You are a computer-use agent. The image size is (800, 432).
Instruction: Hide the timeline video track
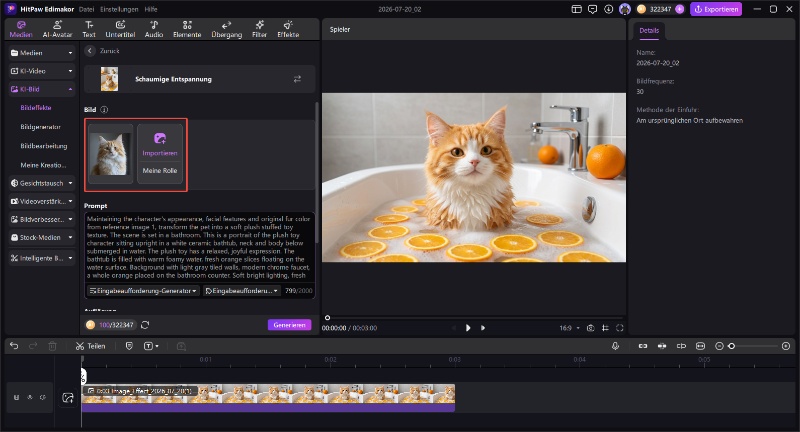pyautogui.click(x=30, y=397)
